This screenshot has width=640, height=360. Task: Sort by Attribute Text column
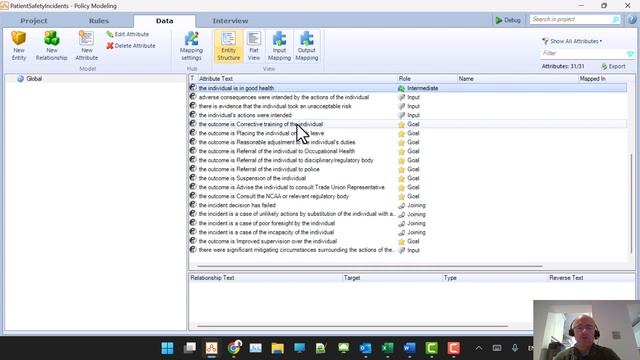[x=297, y=78]
